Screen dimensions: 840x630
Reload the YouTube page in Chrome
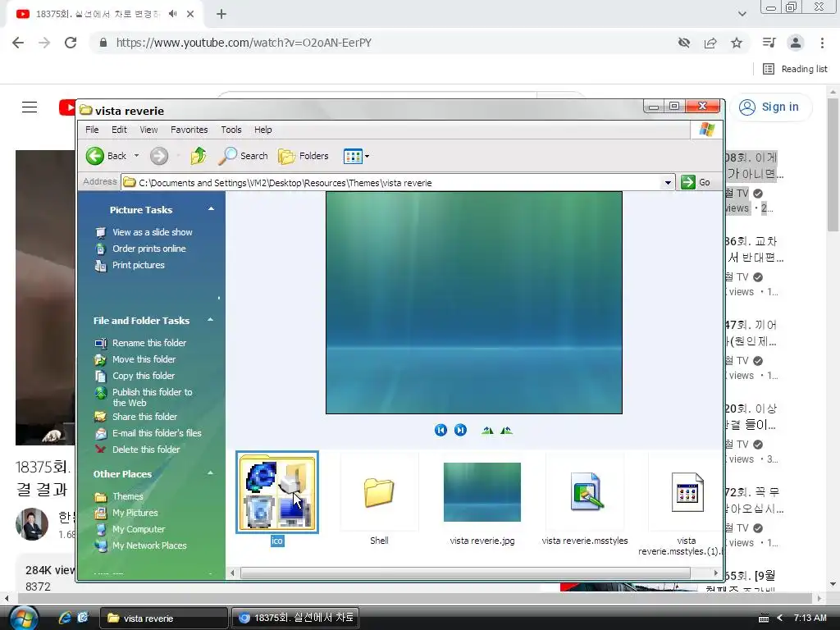tap(71, 43)
